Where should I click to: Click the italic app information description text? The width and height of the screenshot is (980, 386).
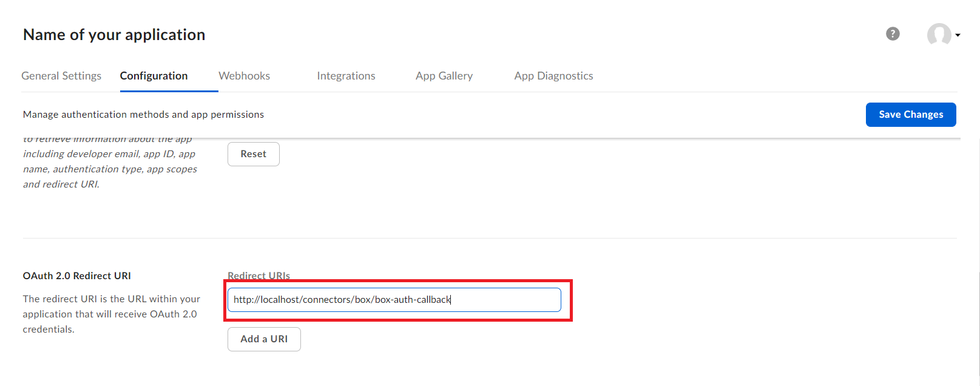[110, 169]
